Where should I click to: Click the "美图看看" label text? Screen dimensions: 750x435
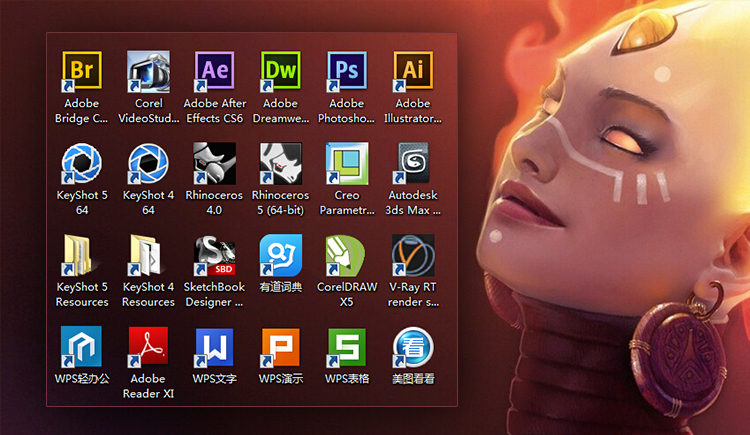(413, 379)
